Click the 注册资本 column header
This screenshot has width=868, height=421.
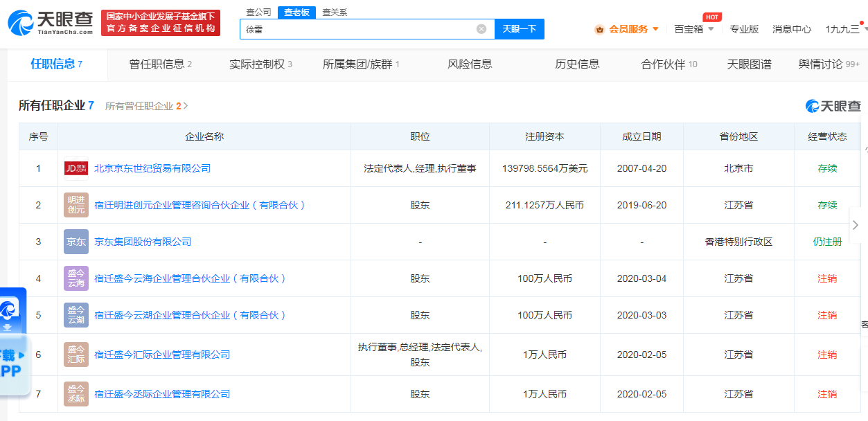pos(544,137)
